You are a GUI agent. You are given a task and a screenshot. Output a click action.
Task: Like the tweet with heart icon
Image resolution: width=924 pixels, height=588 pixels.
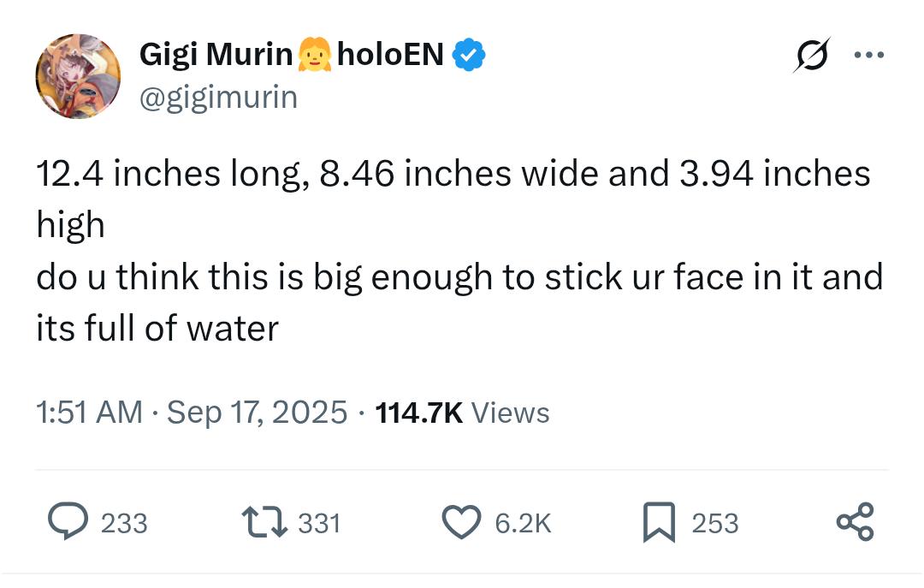coord(462,522)
